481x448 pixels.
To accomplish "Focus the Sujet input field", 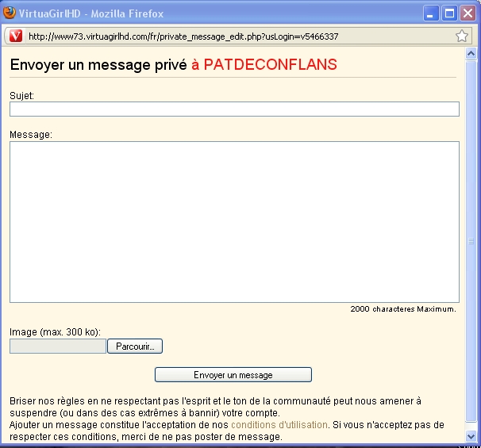I will pos(234,109).
